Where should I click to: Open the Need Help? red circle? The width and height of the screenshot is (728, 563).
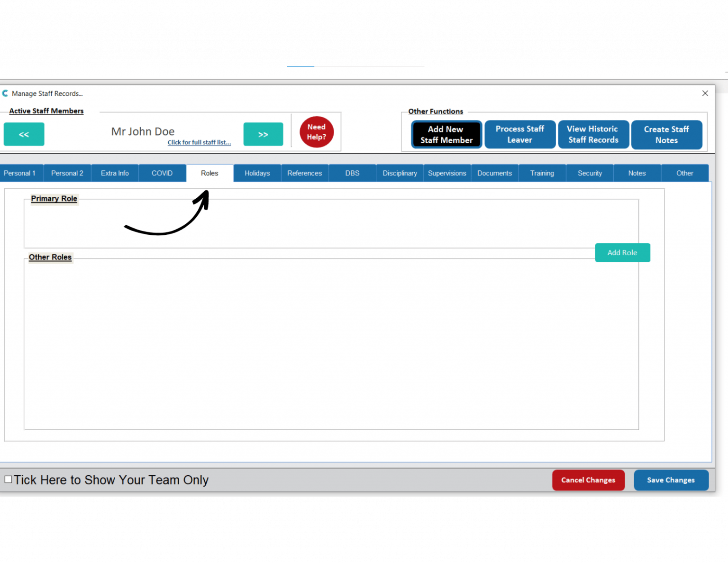pos(316,132)
